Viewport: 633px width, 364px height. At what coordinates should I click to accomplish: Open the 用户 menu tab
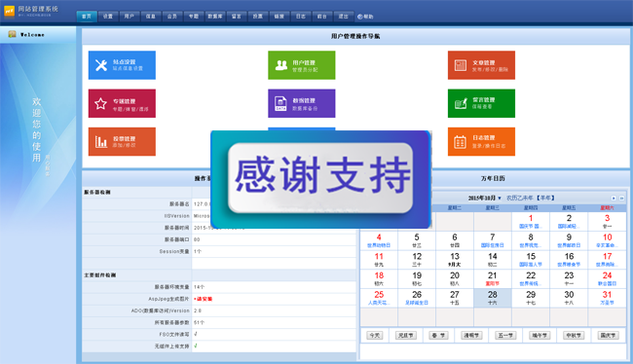click(x=130, y=17)
